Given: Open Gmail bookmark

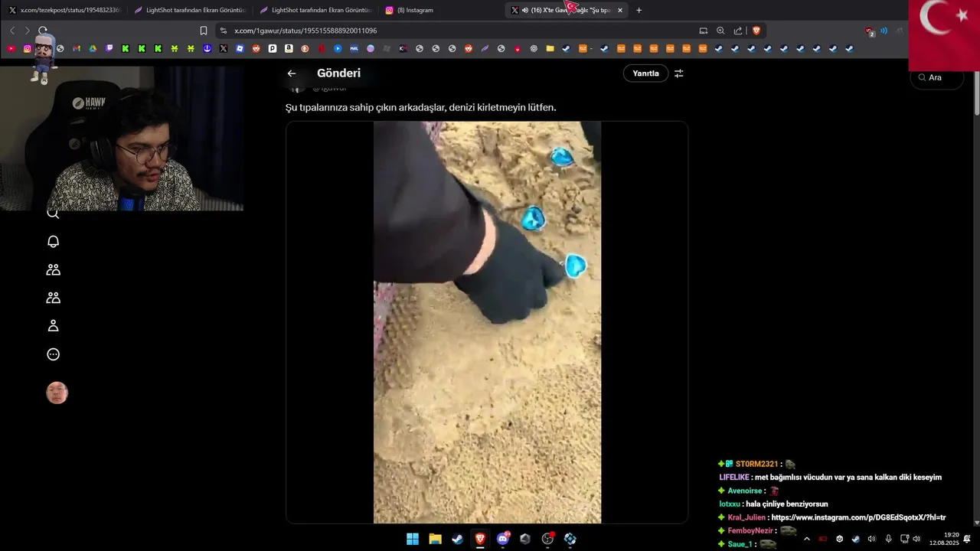Looking at the screenshot, I should pyautogui.click(x=77, y=48).
